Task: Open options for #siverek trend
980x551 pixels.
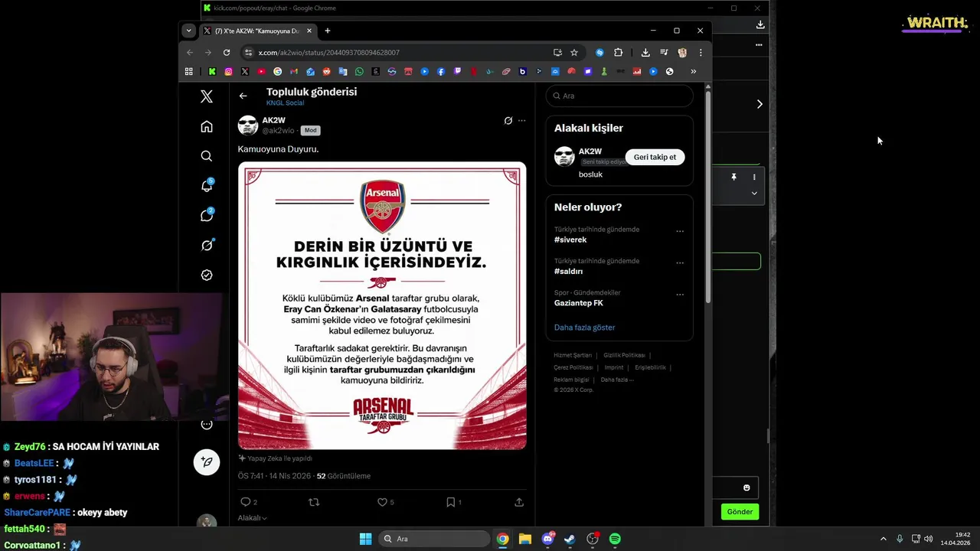Action: click(x=680, y=231)
